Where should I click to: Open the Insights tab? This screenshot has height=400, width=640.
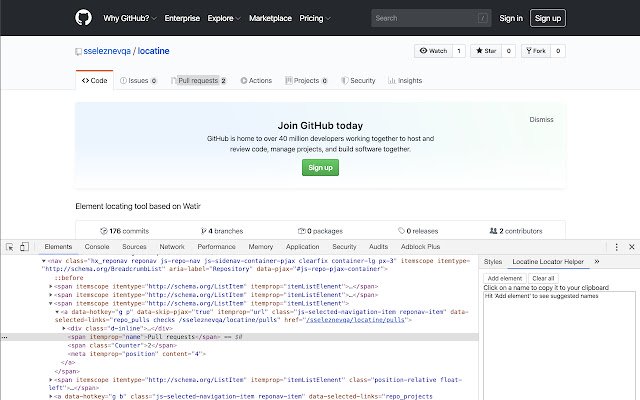point(405,80)
